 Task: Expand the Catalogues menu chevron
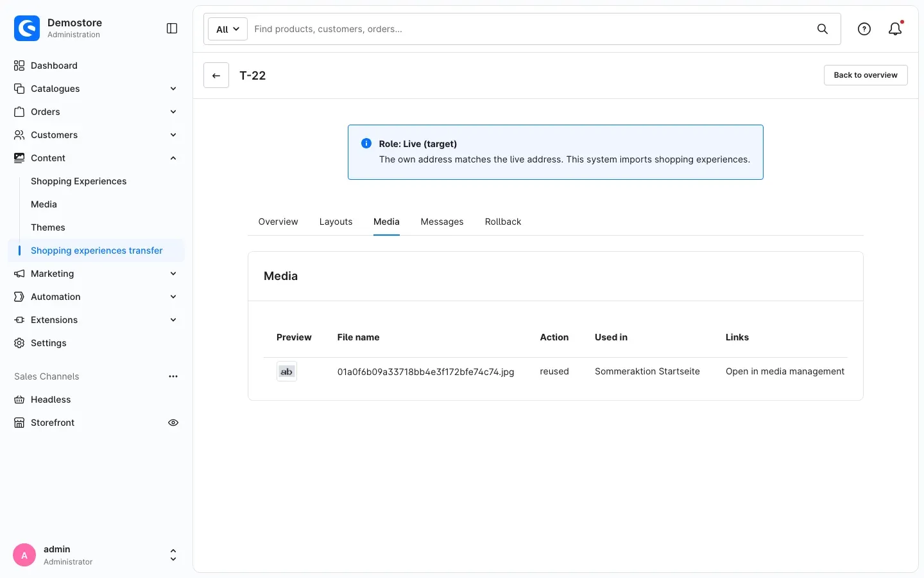[x=173, y=89]
